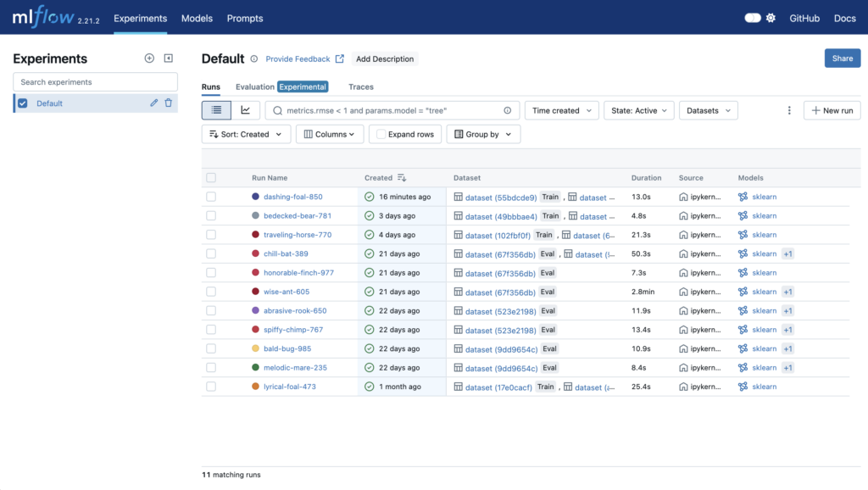Toggle the dark mode switch
Screen dimensions: 868x490
tap(753, 19)
